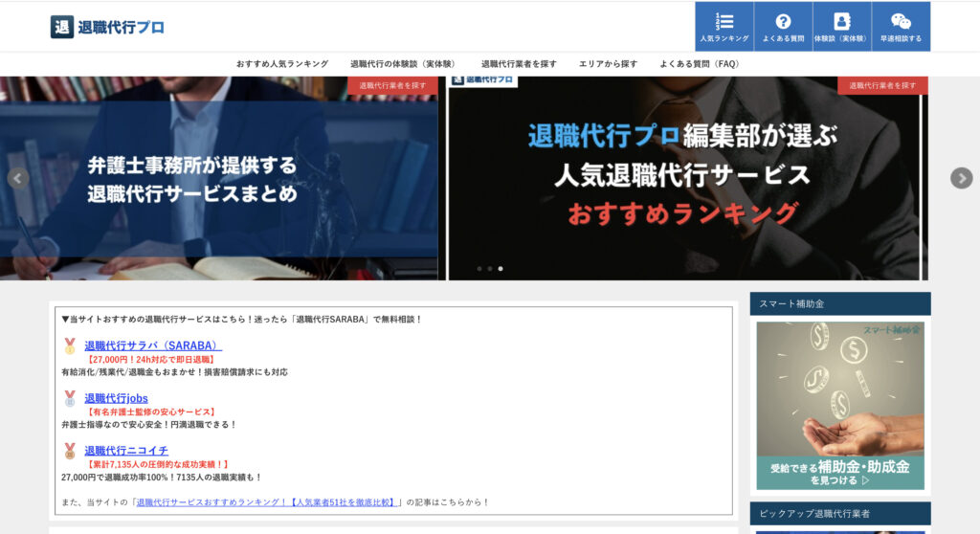Viewport: 980px width, 534px height.
Task: Click the 退職代行プロ site logo
Action: 107,27
